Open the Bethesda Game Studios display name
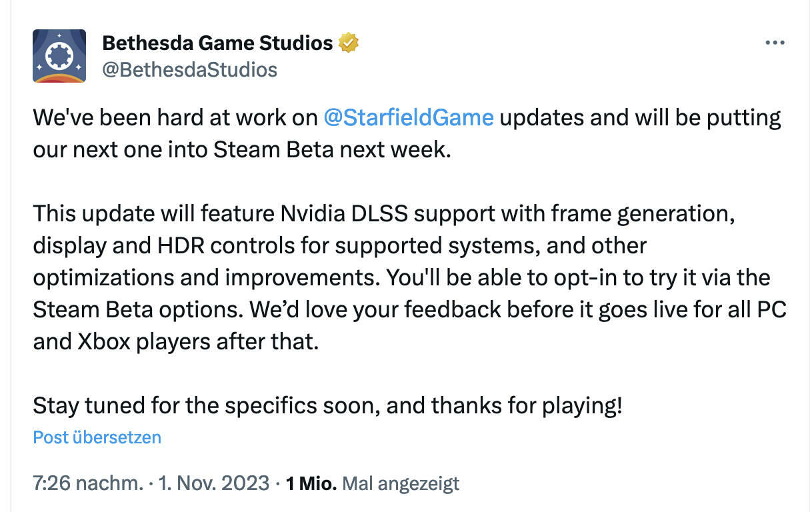812x512 pixels. click(x=217, y=43)
